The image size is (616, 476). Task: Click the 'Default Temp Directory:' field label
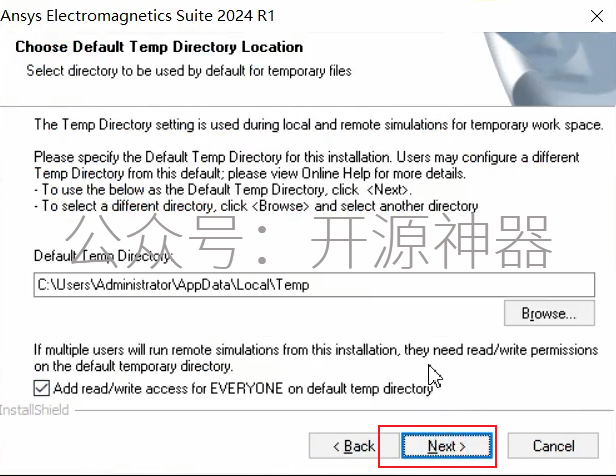pyautogui.click(x=103, y=256)
